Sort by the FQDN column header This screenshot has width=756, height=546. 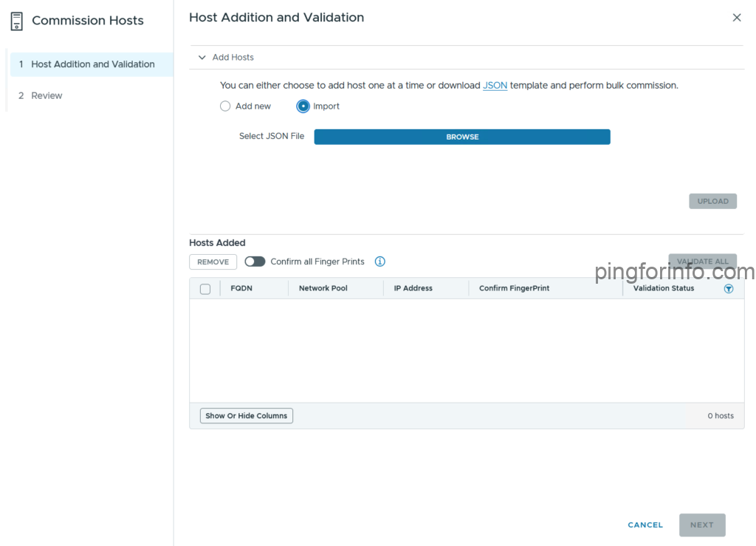click(241, 288)
